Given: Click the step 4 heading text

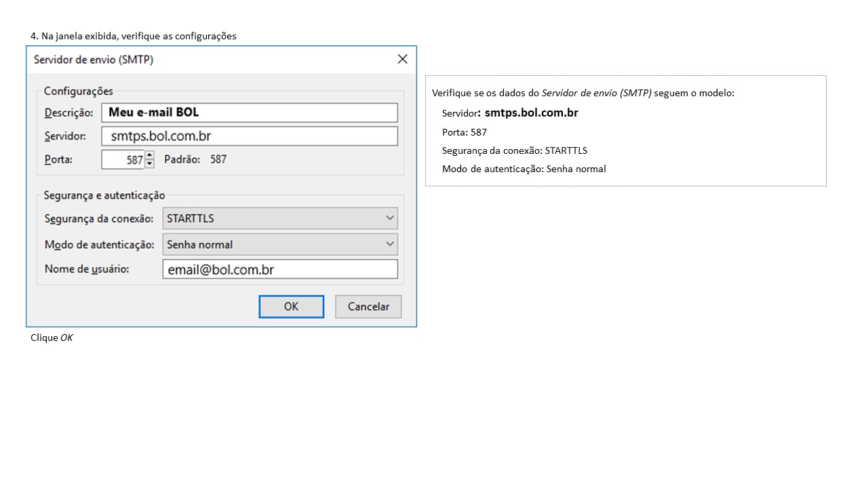Looking at the screenshot, I should pos(134,36).
